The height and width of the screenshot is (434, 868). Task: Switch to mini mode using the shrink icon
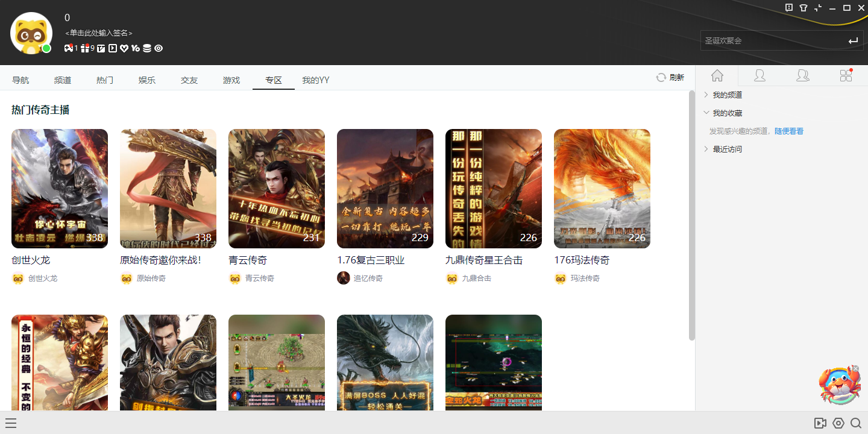[x=818, y=8]
